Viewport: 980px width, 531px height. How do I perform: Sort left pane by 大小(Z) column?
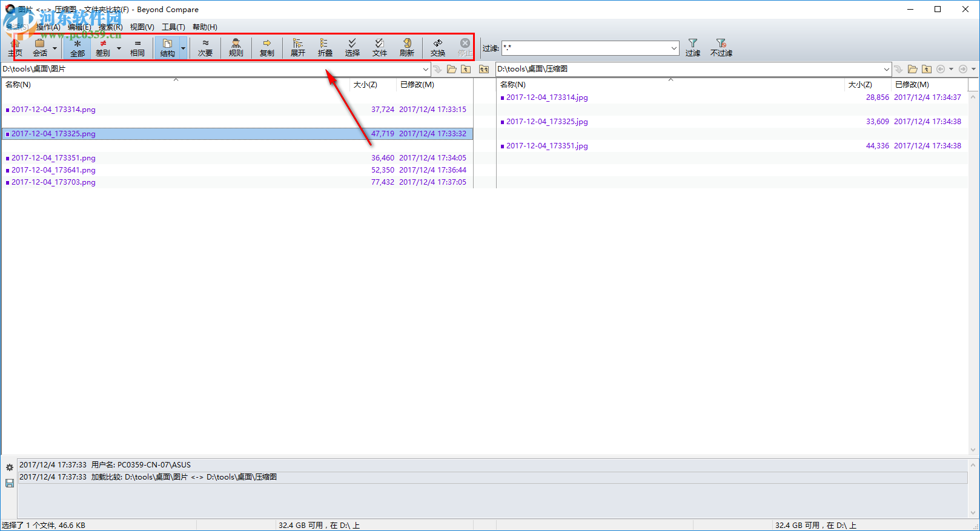pos(373,85)
